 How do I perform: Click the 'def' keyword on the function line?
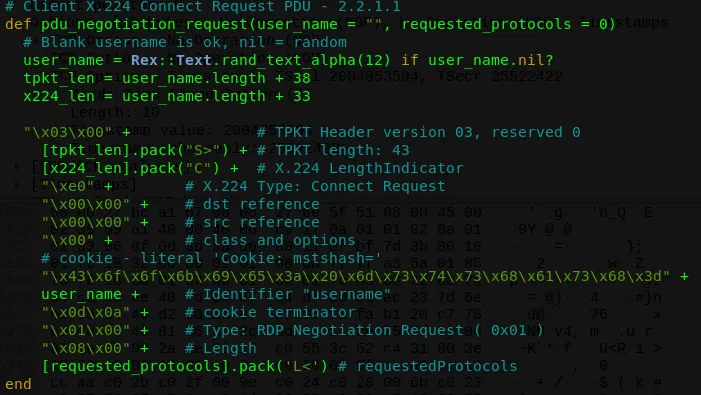point(18,24)
